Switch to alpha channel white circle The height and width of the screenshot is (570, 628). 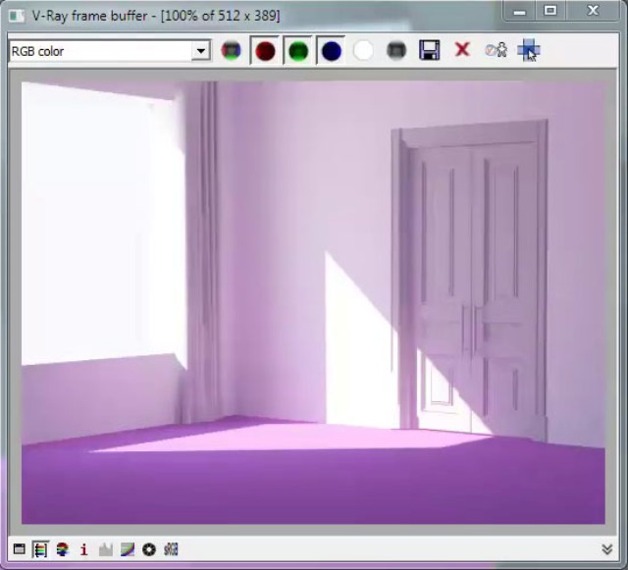click(363, 51)
